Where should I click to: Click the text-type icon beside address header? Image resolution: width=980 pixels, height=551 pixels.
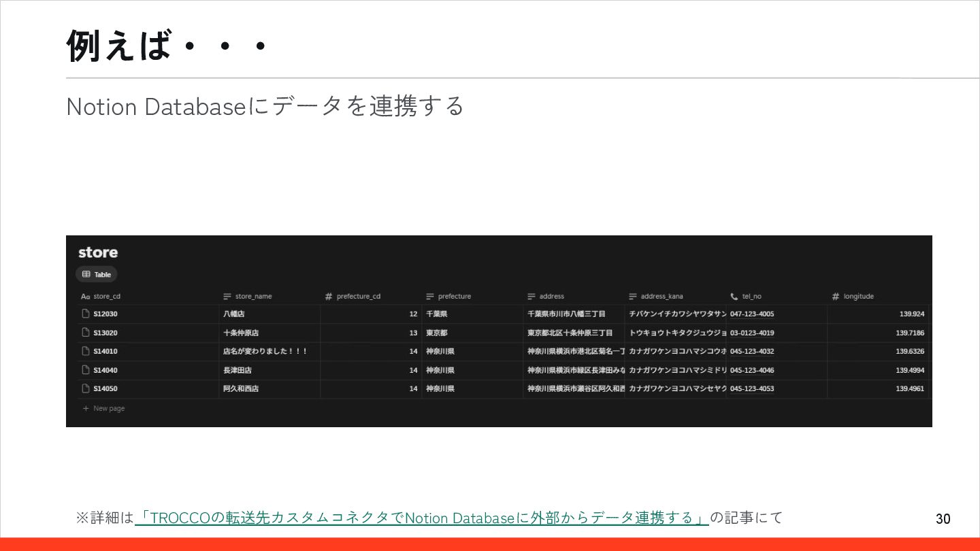[532, 296]
